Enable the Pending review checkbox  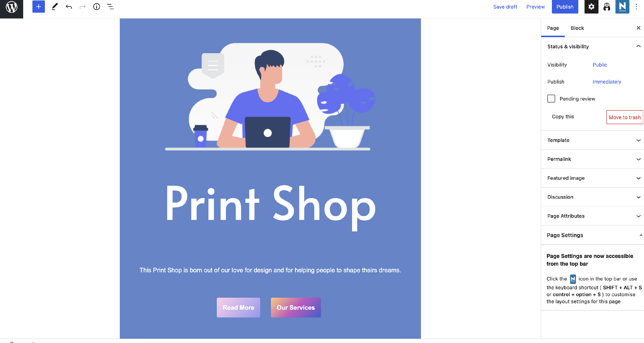pyautogui.click(x=551, y=99)
